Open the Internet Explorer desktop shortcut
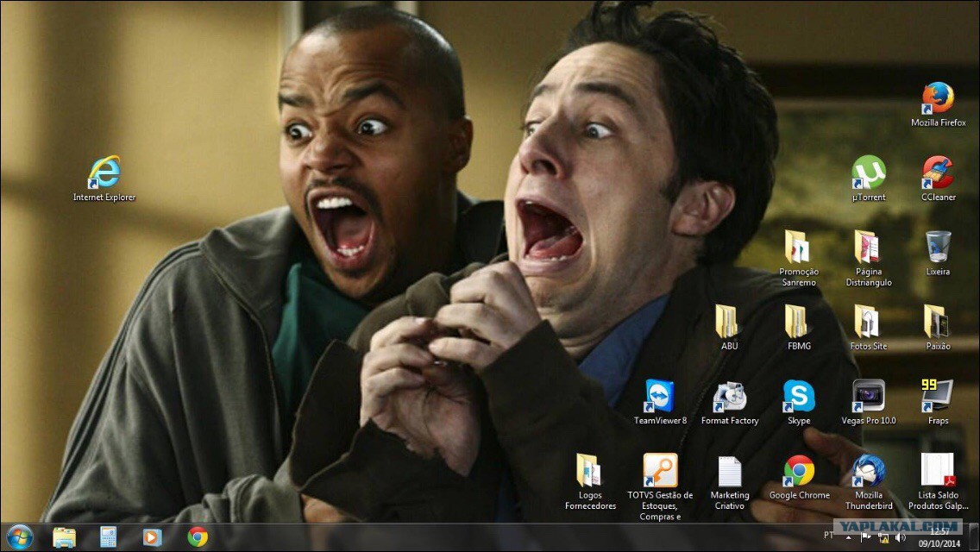This screenshot has height=552, width=980. (x=104, y=173)
